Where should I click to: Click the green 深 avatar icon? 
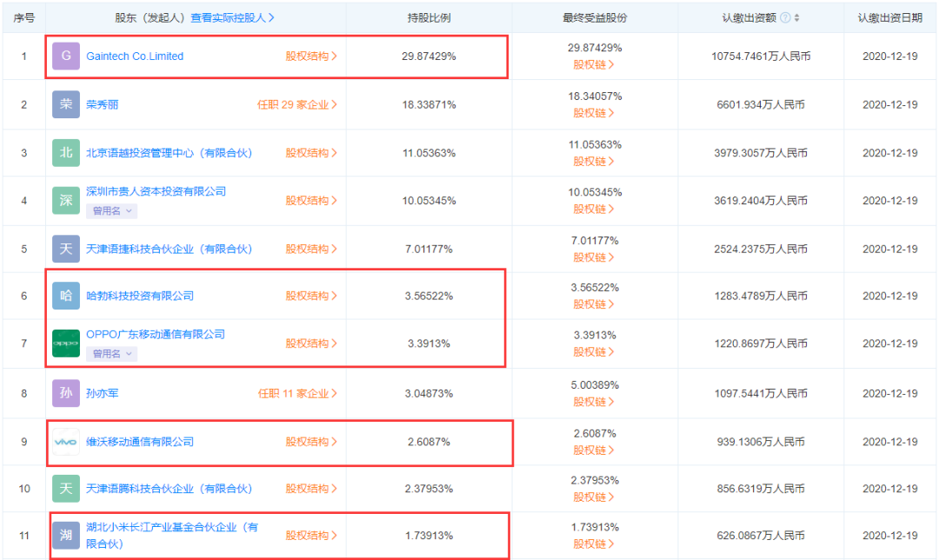[66, 201]
